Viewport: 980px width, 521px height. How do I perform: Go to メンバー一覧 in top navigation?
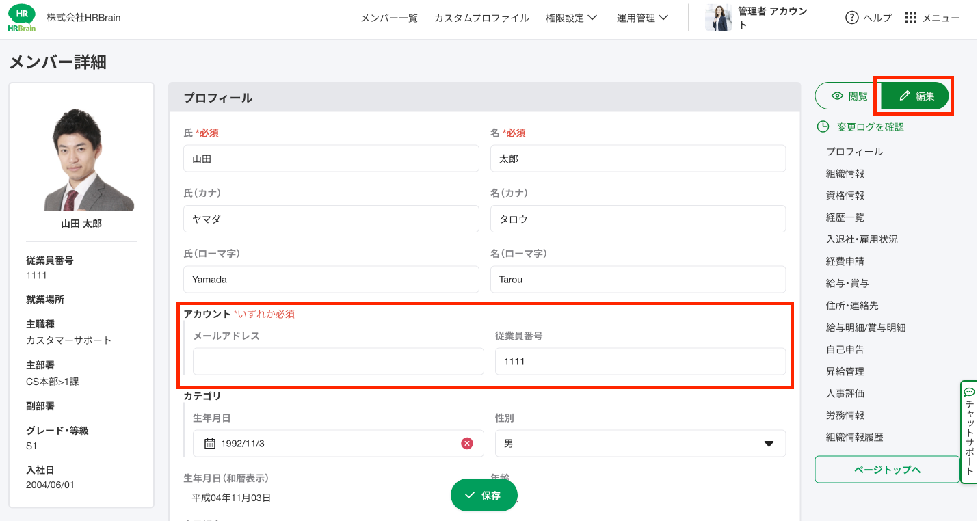point(389,18)
